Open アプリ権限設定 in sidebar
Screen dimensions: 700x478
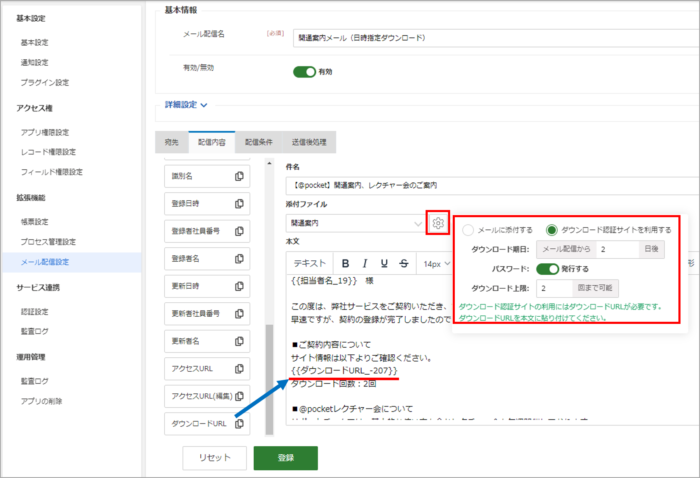click(45, 133)
